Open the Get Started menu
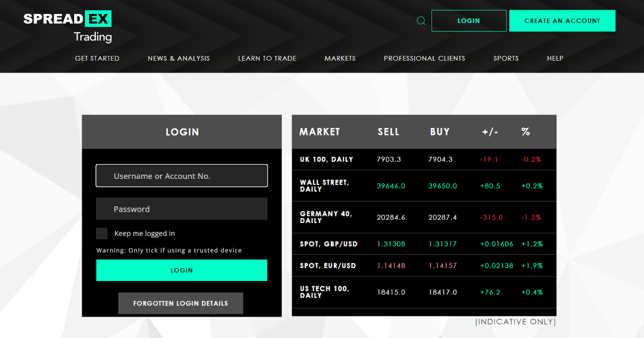Image resolution: width=644 pixels, height=338 pixels. pyautogui.click(x=97, y=58)
